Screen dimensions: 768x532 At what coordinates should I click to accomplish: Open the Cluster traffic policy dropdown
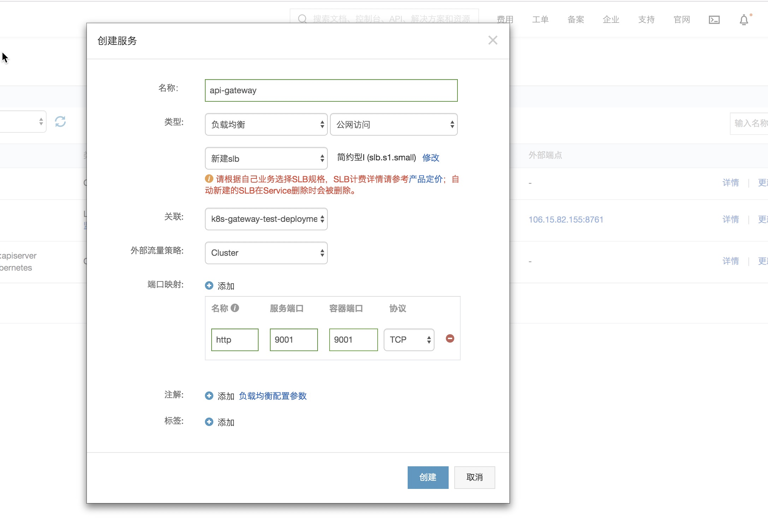266,253
